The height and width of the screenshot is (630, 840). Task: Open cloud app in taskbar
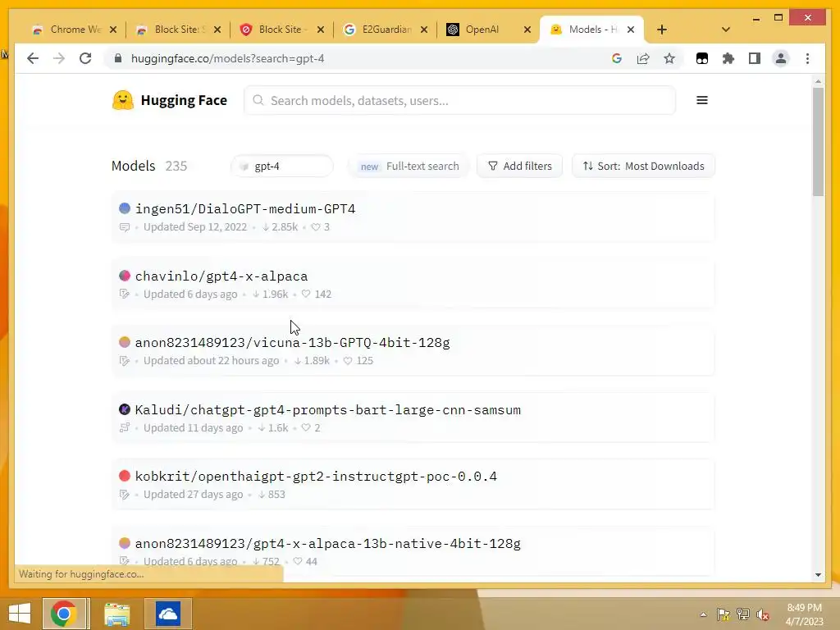pos(167,614)
